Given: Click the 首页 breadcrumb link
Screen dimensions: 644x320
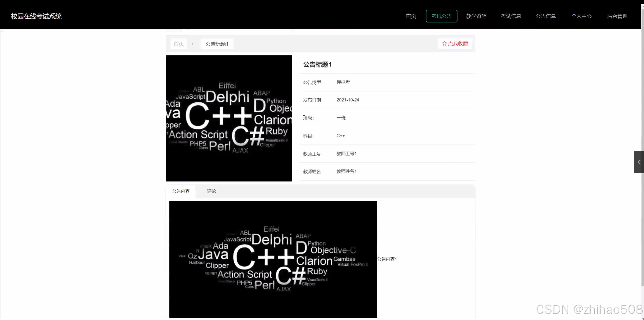Looking at the screenshot, I should (x=179, y=44).
